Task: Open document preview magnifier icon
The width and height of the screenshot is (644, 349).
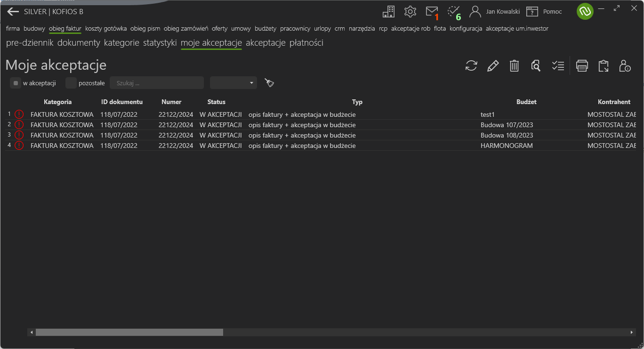Action: click(x=536, y=66)
